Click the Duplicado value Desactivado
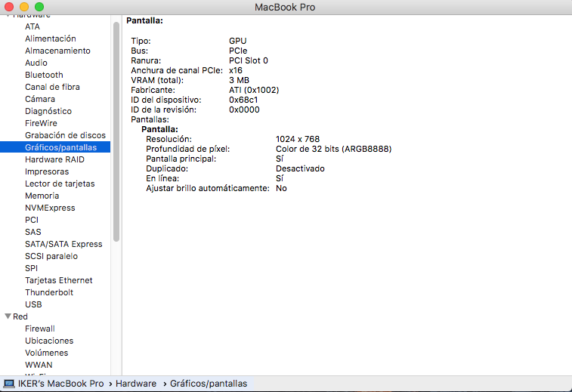 point(300,168)
